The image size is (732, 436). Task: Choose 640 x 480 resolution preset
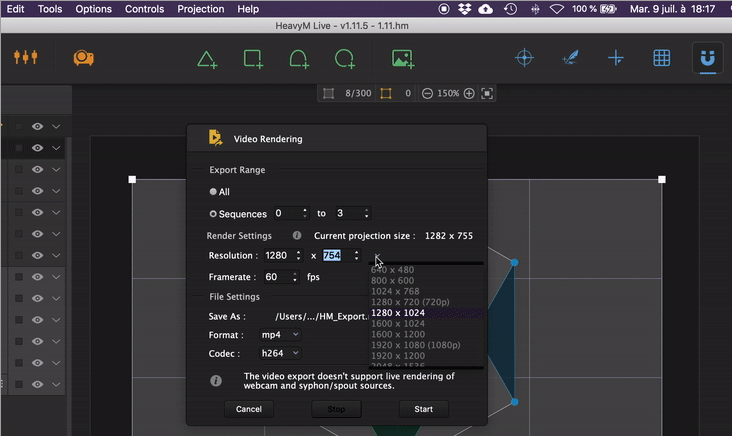tap(426, 270)
